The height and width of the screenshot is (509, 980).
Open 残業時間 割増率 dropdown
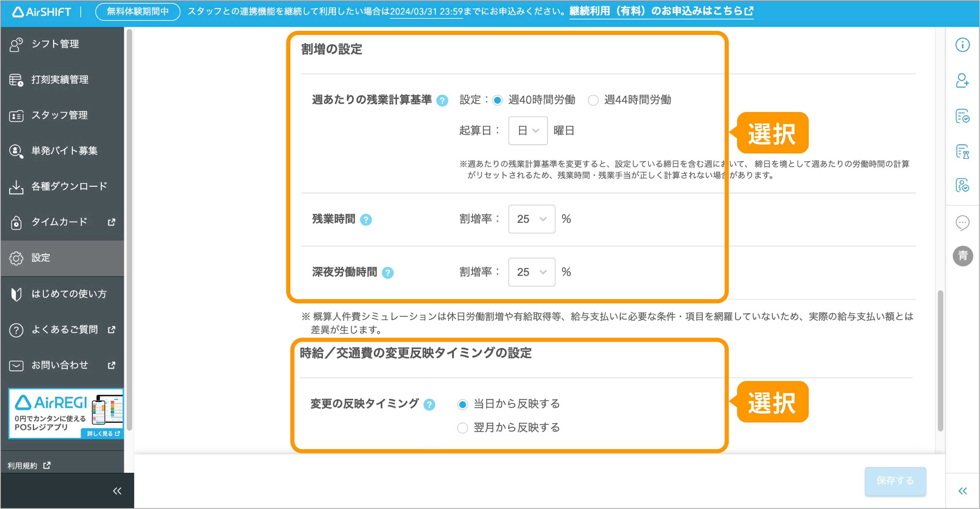point(531,219)
